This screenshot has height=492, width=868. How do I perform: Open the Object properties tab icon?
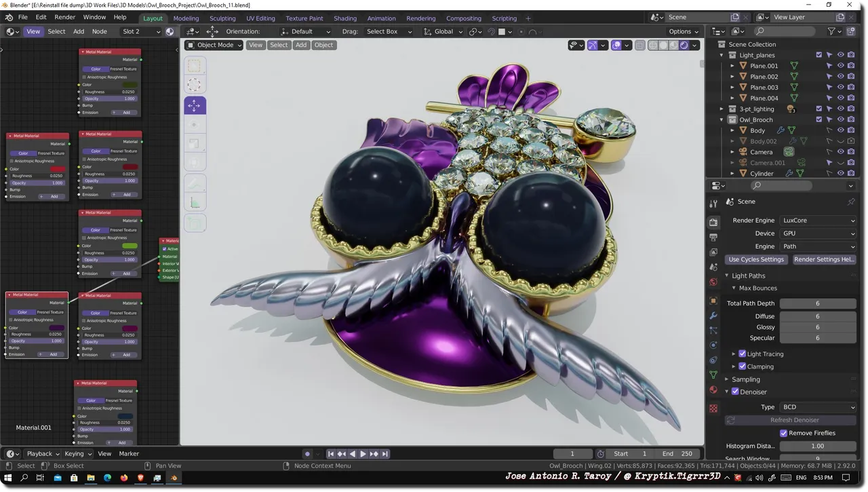pyautogui.click(x=713, y=301)
